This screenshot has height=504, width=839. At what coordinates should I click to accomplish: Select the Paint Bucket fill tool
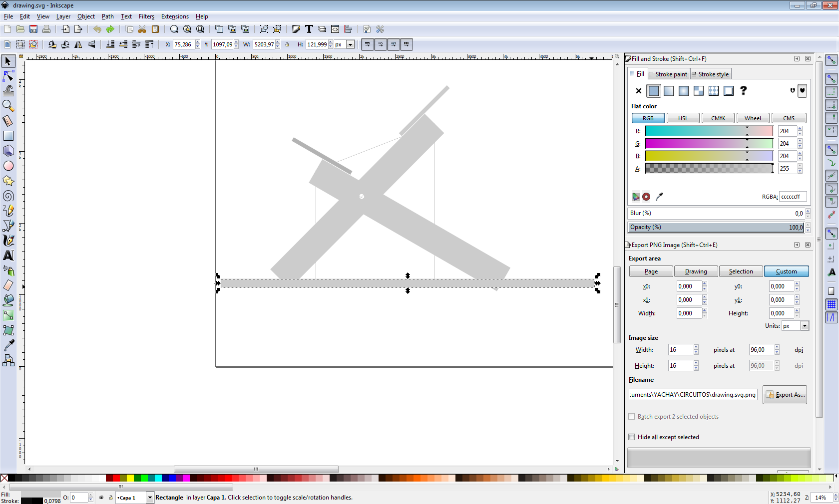pyautogui.click(x=8, y=300)
